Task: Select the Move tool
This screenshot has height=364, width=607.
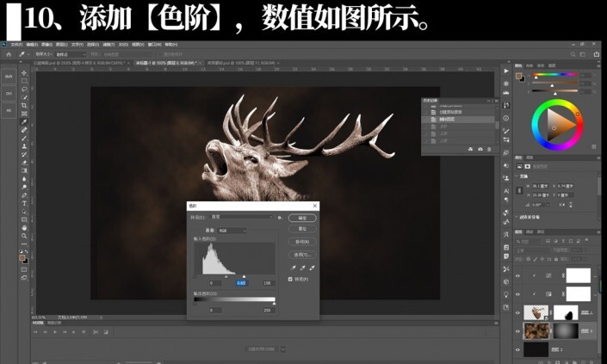Action: tap(24, 73)
